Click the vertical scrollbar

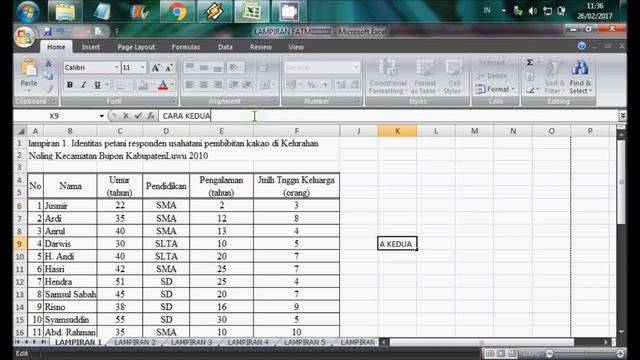click(621, 181)
